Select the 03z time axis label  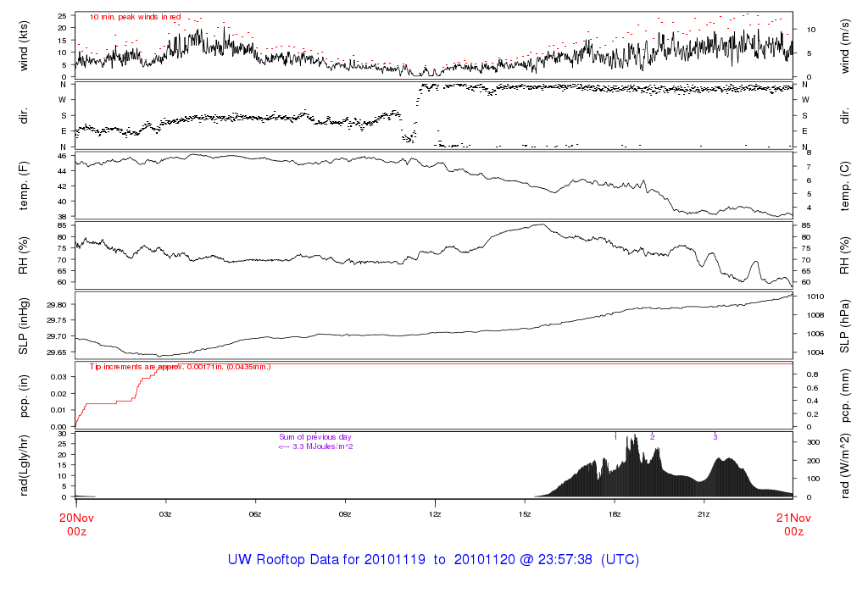pyautogui.click(x=166, y=513)
